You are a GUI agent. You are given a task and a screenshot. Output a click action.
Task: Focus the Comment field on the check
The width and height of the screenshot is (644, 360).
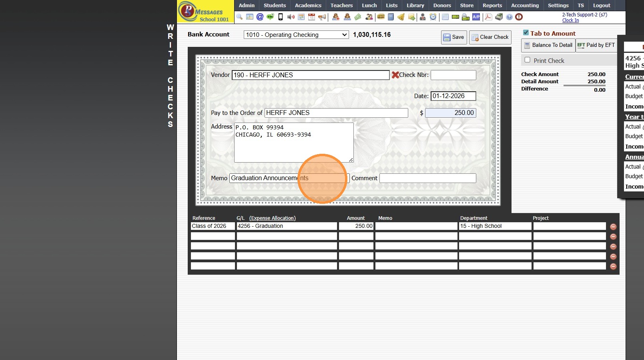point(428,178)
